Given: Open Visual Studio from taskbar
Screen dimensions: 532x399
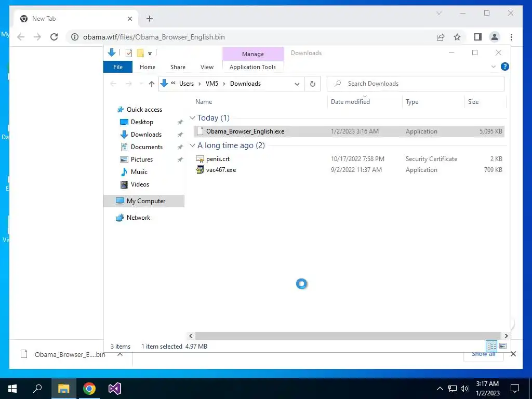Looking at the screenshot, I should pyautogui.click(x=115, y=389).
